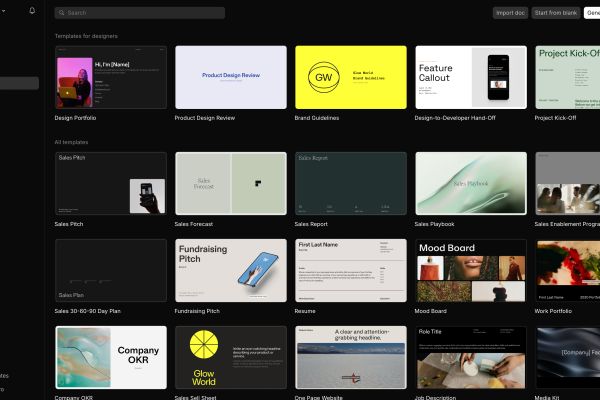Viewport: 600px width, 400px height.
Task: Open the Glow World Sales Sell Sheet thumbnail
Action: click(231, 357)
